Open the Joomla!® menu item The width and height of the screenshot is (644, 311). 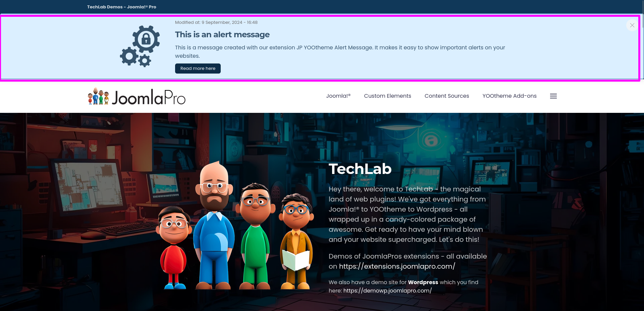[x=338, y=96]
